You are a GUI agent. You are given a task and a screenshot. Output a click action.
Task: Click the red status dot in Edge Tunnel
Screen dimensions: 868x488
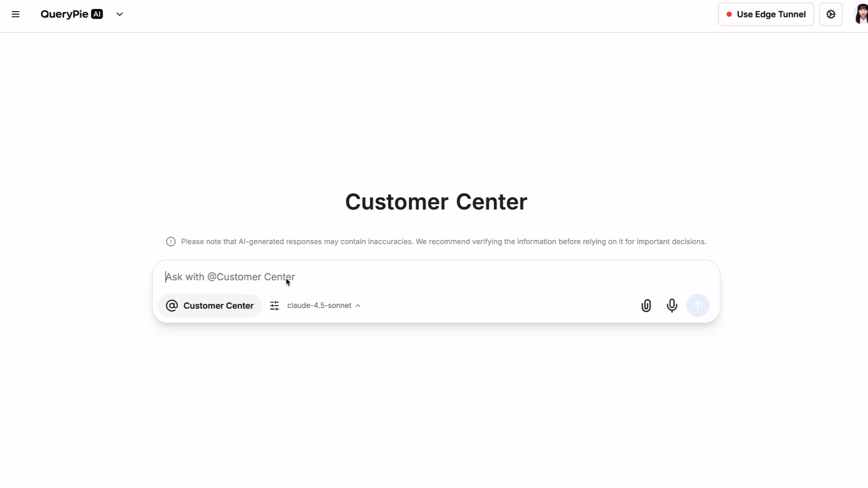point(729,14)
